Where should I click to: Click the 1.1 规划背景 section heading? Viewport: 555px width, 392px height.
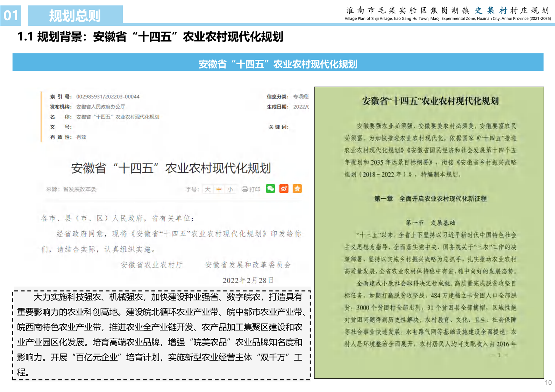pos(150,37)
